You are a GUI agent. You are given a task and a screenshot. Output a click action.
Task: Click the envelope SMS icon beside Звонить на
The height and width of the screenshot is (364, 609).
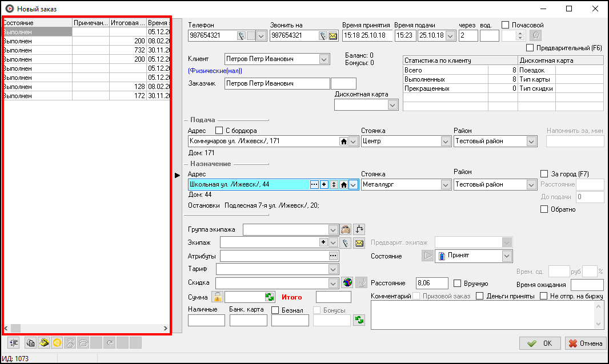point(332,35)
